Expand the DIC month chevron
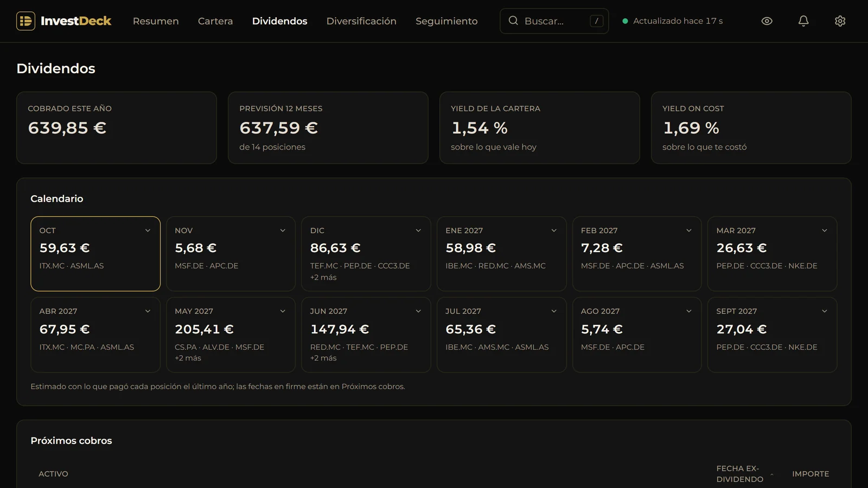The image size is (868, 488). pyautogui.click(x=418, y=230)
